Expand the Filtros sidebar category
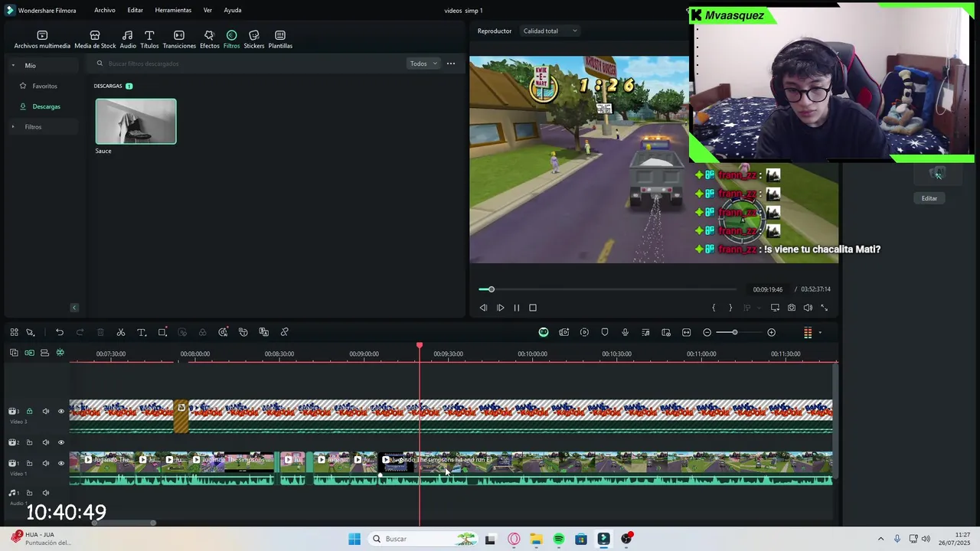This screenshot has height=551, width=980. coord(13,127)
